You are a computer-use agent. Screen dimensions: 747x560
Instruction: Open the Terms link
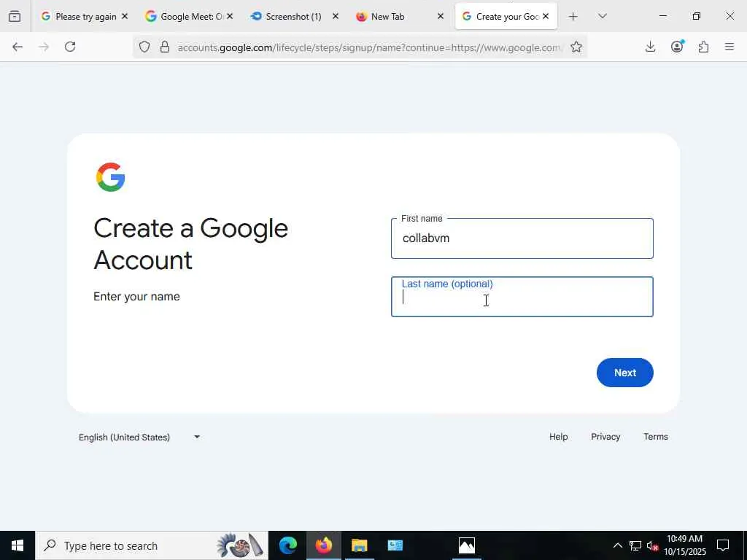click(x=656, y=437)
